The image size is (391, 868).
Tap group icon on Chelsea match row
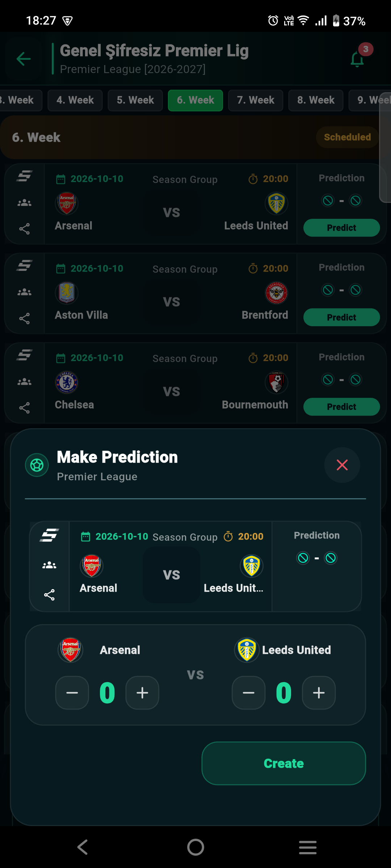click(24, 382)
